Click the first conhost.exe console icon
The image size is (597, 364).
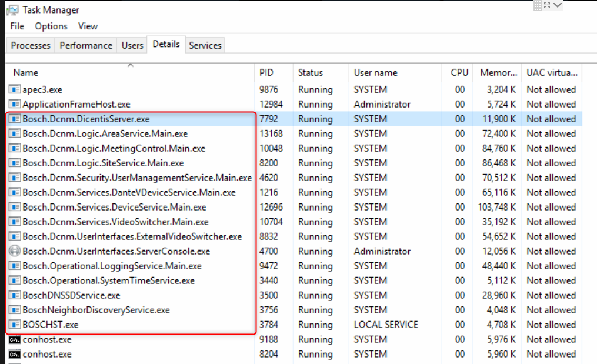pos(15,339)
